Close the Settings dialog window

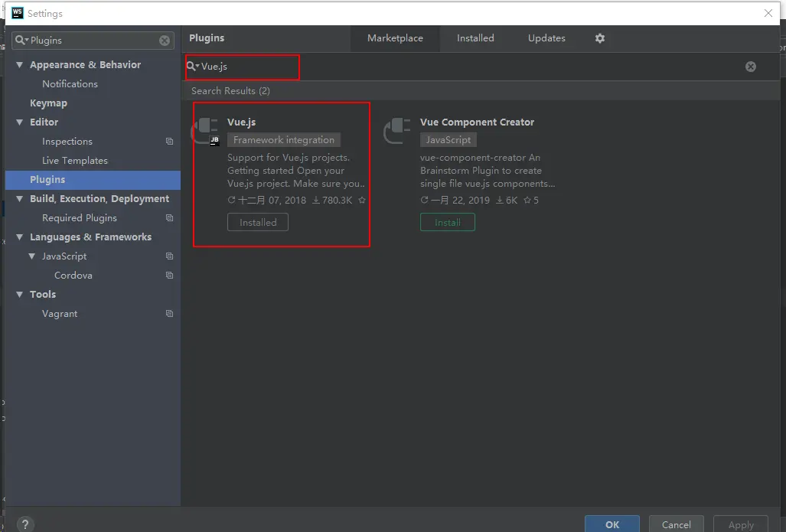(x=768, y=13)
